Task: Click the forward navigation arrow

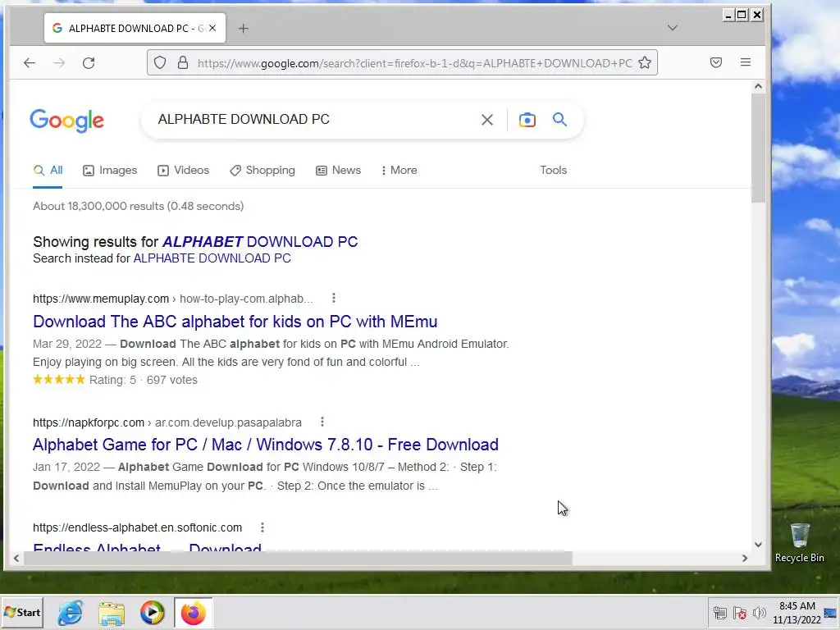Action: pyautogui.click(x=59, y=62)
